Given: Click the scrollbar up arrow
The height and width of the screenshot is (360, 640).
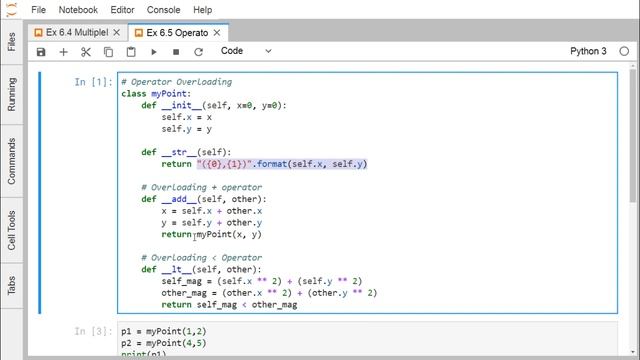Looking at the screenshot, I should coord(633,65).
